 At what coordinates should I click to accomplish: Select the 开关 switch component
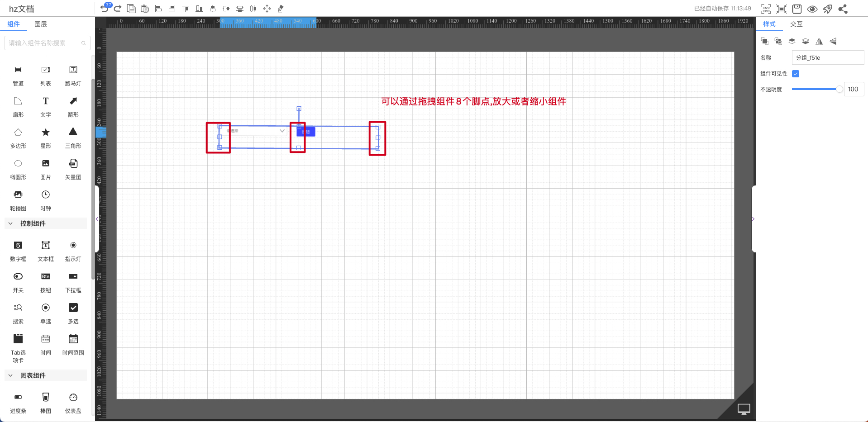tap(18, 282)
